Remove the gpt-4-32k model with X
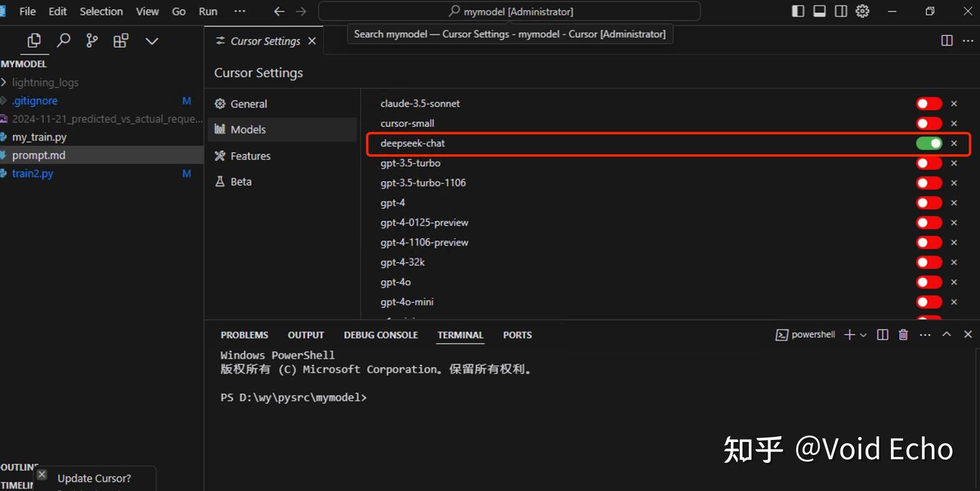980x491 pixels. point(954,262)
